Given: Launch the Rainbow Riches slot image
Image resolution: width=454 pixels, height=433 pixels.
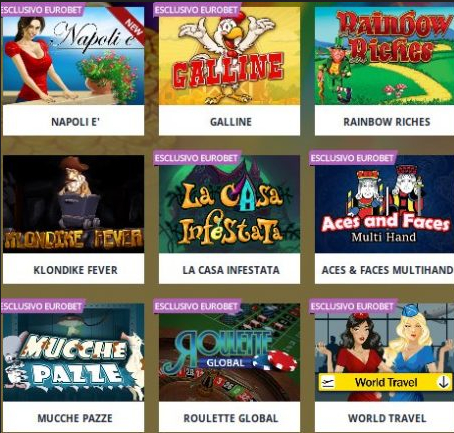Looking at the screenshot, I should 384,56.
